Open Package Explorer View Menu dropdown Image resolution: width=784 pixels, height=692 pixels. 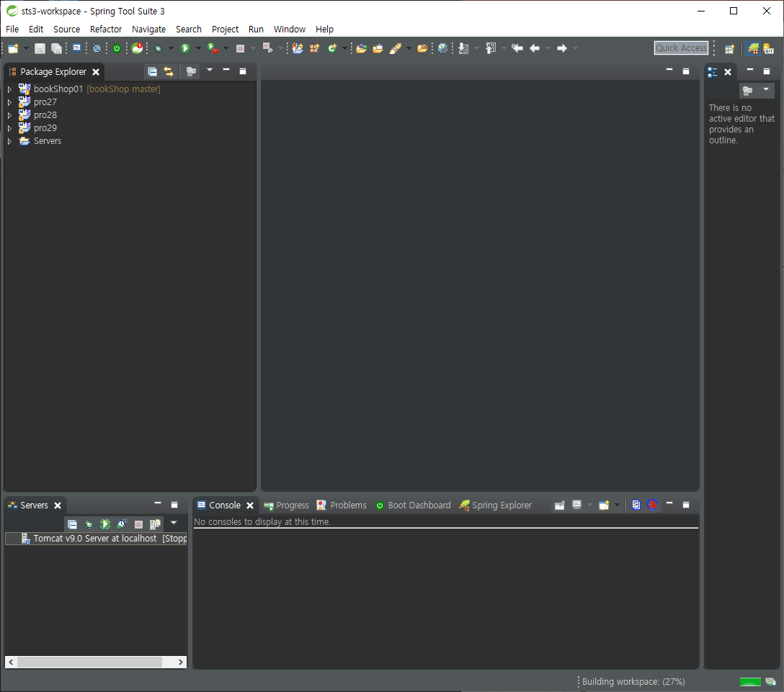click(x=210, y=70)
